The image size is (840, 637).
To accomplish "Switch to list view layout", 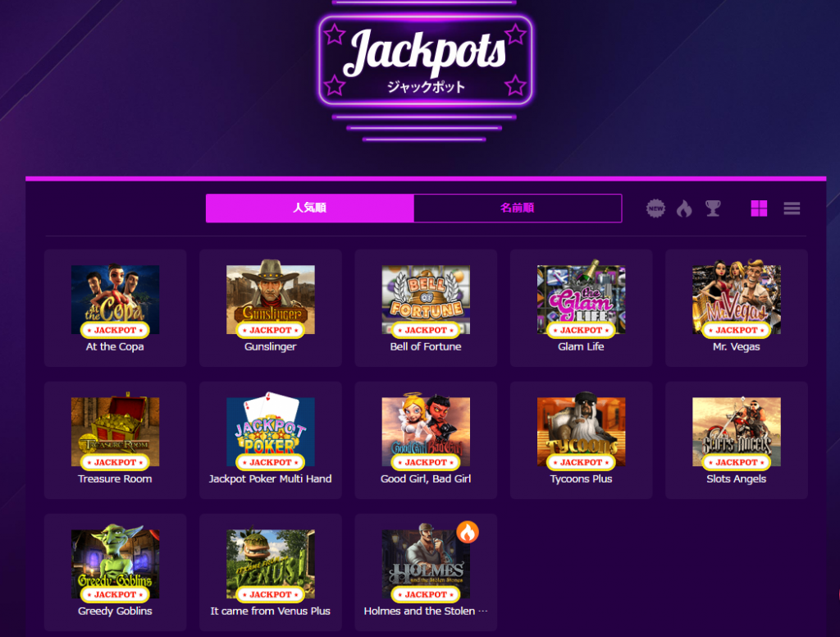I will [792, 208].
